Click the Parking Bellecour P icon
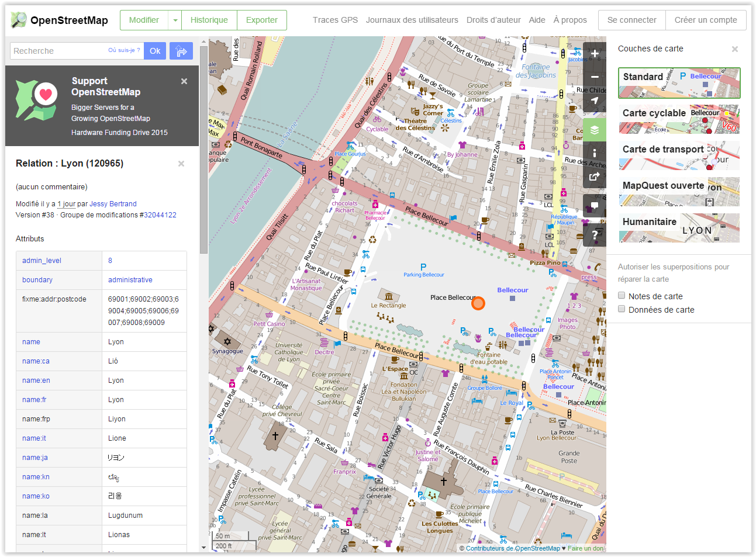The width and height of the screenshot is (756, 557). (423, 267)
